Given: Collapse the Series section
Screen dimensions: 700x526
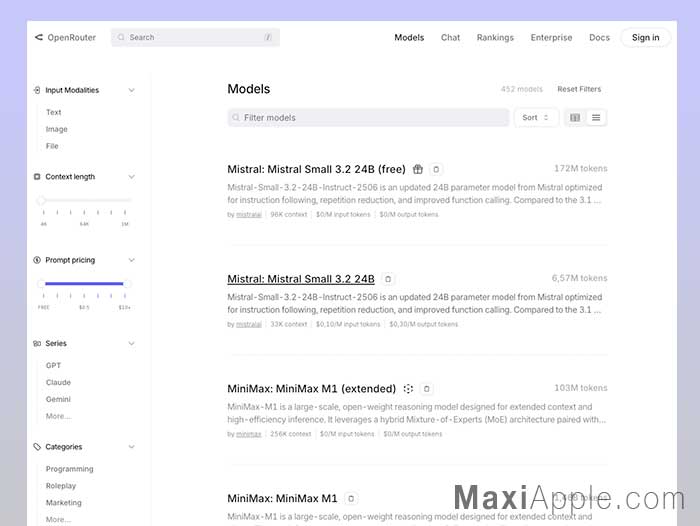Looking at the screenshot, I should pos(132,343).
